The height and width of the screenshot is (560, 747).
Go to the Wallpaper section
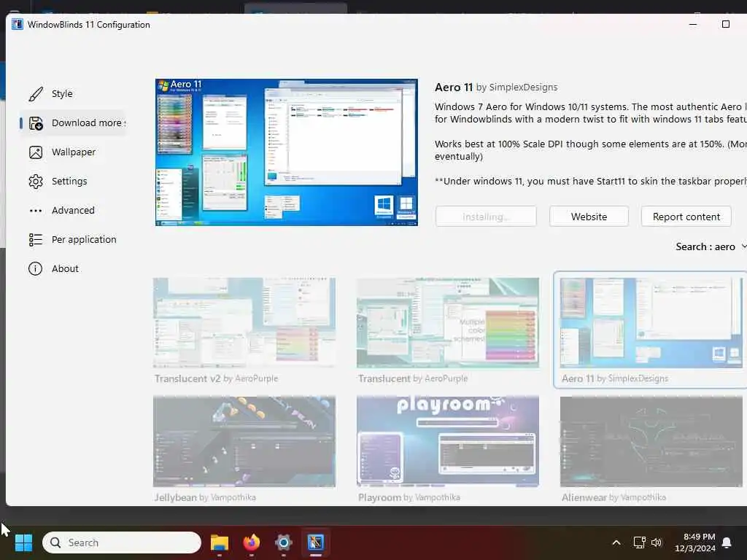(x=74, y=152)
